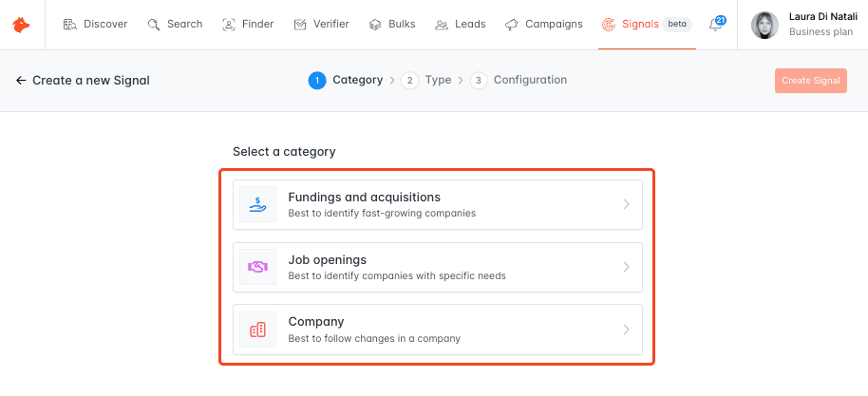
Task: Open the Signals beta tab
Action: [647, 25]
